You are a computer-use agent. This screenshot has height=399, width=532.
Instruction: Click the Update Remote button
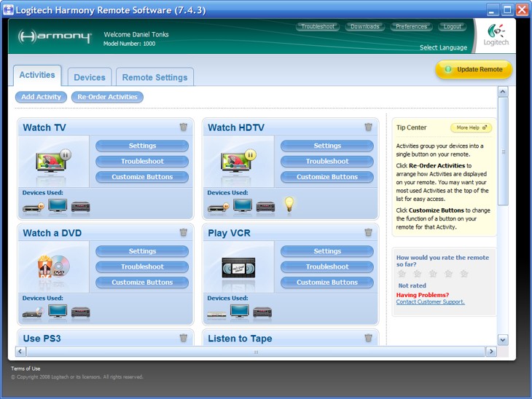[x=474, y=69]
